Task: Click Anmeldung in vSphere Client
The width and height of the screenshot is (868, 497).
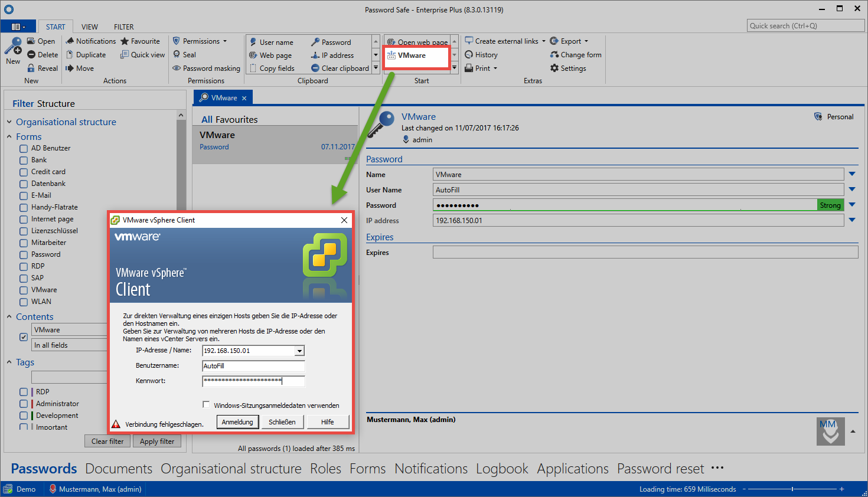Action: (x=237, y=422)
